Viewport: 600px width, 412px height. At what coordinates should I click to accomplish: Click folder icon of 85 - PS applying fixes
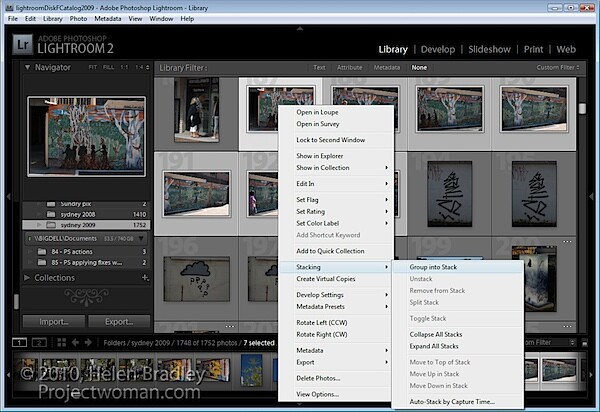point(42,262)
